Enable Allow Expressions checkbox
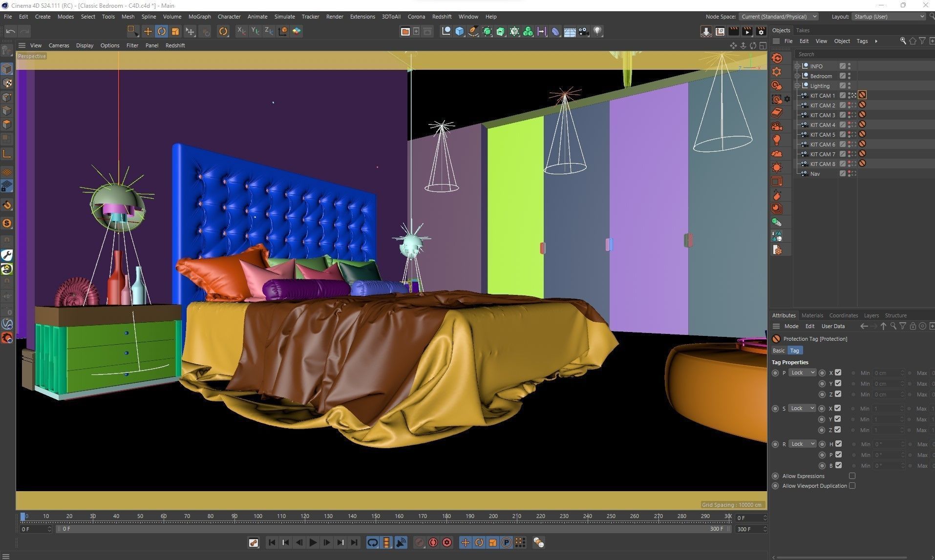This screenshot has height=560, width=935. (x=852, y=476)
